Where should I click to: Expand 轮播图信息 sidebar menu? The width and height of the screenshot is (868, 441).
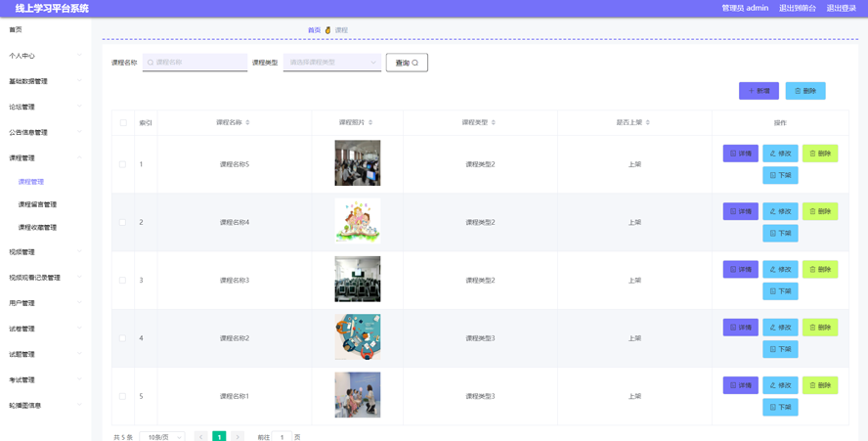[x=45, y=406]
